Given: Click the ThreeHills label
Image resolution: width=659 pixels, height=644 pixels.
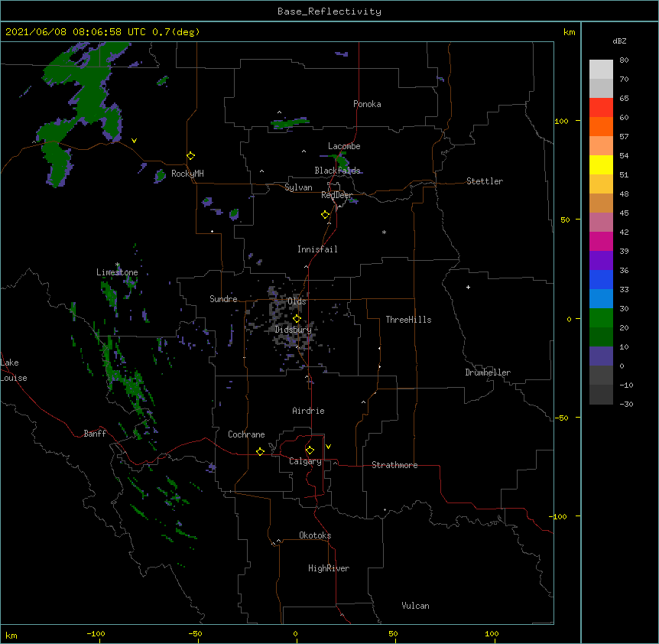Looking at the screenshot, I should pyautogui.click(x=408, y=320).
